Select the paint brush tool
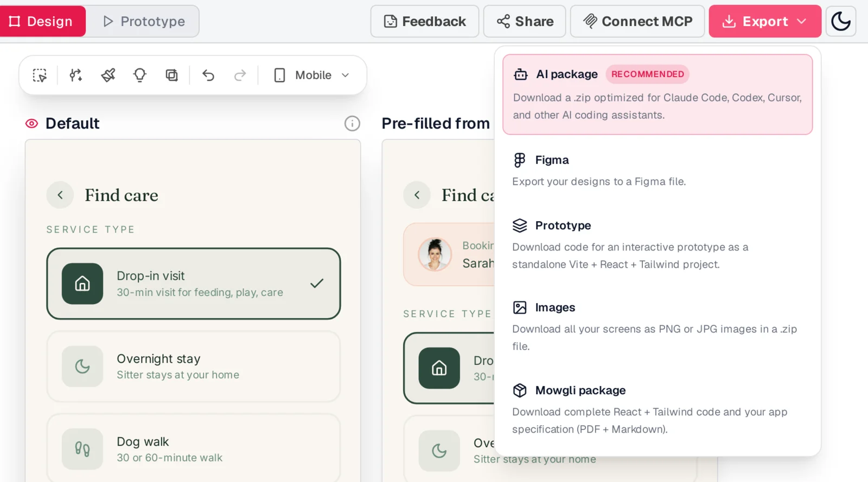This screenshot has width=868, height=482. (108, 75)
